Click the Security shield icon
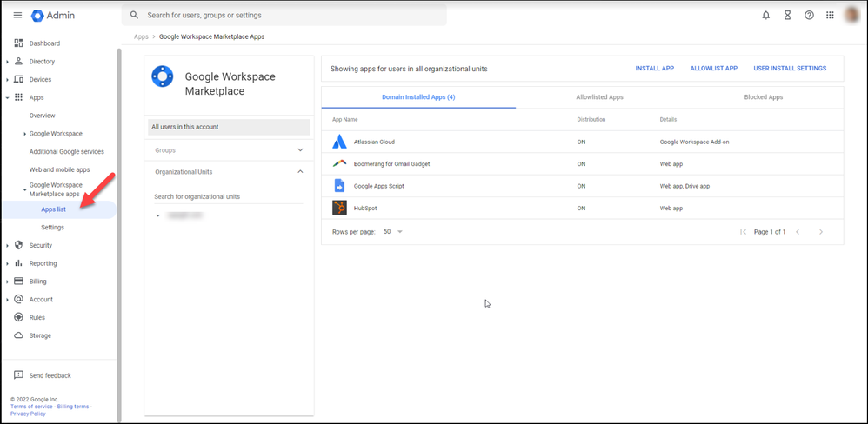The height and width of the screenshot is (424, 868). (x=18, y=245)
